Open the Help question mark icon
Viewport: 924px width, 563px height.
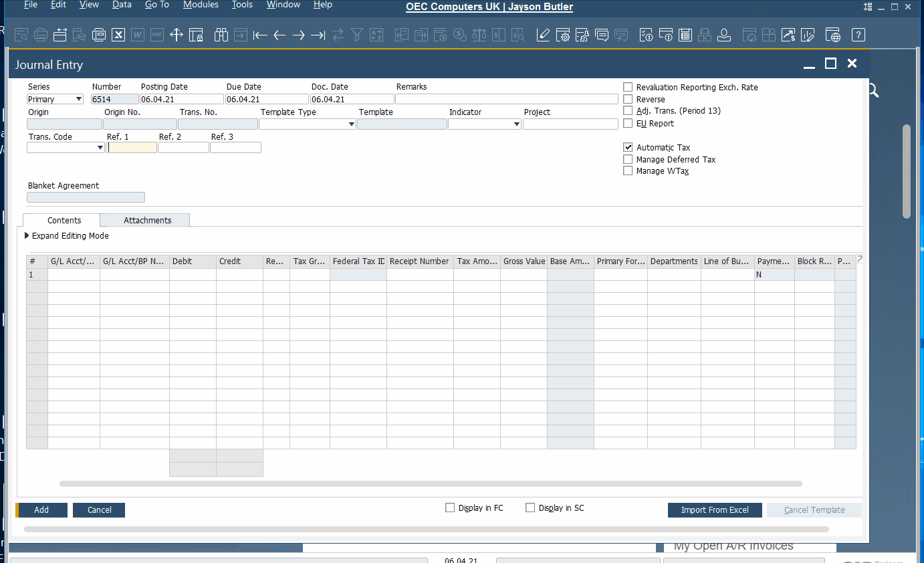coord(859,35)
